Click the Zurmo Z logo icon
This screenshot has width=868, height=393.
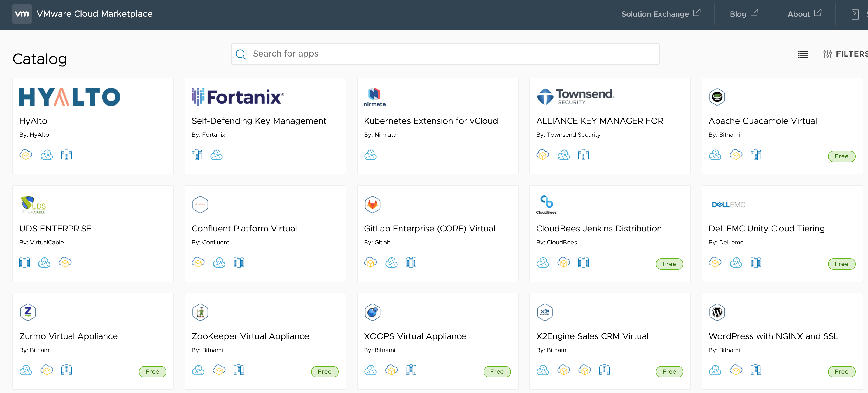28,312
